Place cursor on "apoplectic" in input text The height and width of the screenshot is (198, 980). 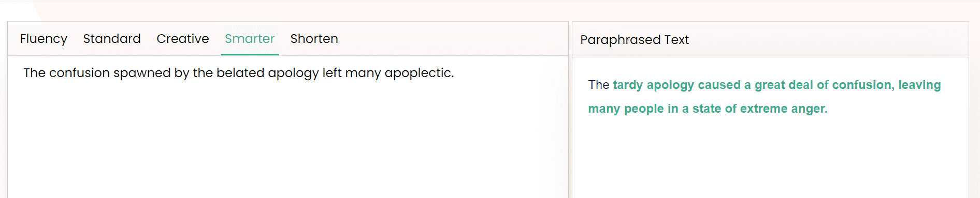pyautogui.click(x=417, y=73)
